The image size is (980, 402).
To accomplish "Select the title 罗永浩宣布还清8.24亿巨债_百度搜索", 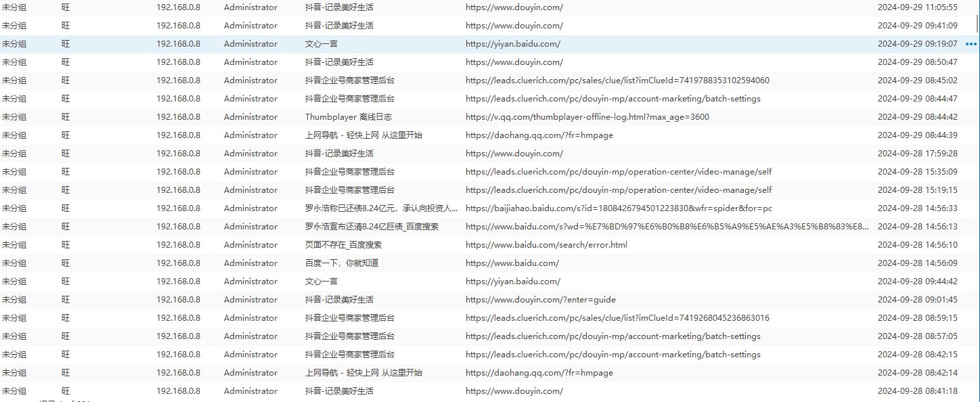I will 372,227.
